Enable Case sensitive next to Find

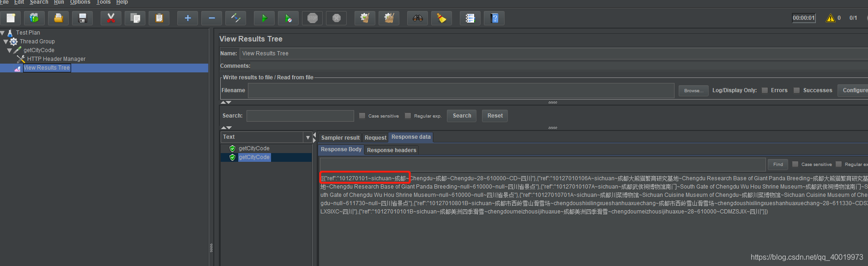(x=795, y=164)
